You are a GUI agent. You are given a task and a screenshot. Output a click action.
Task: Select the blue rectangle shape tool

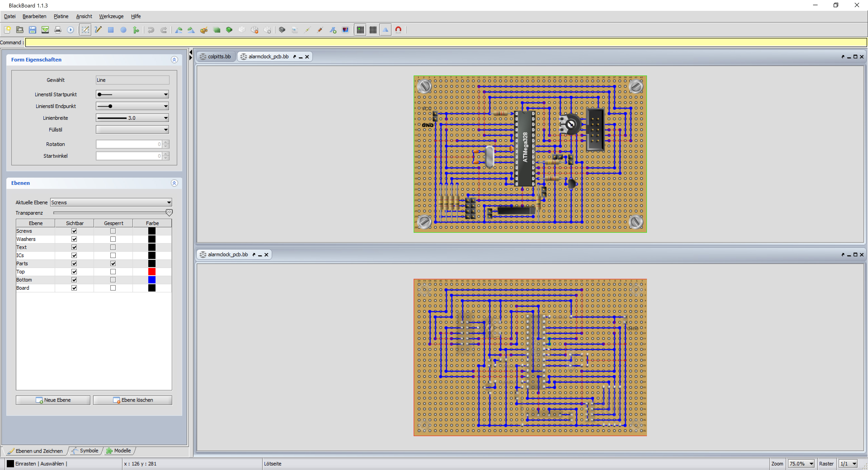point(111,30)
